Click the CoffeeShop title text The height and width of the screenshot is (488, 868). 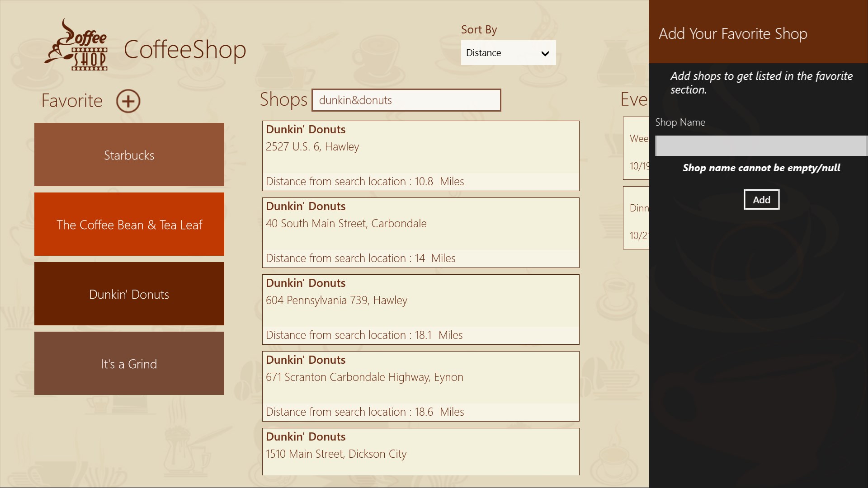click(184, 49)
